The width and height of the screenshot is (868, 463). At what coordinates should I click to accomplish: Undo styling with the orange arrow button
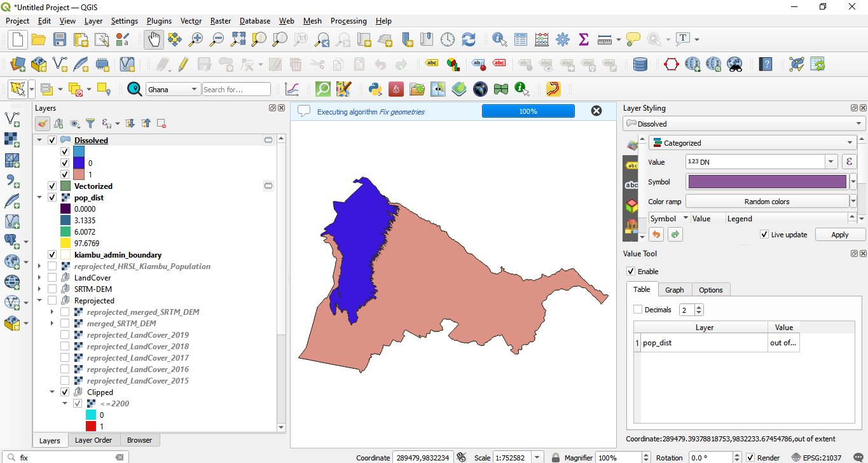coord(656,235)
